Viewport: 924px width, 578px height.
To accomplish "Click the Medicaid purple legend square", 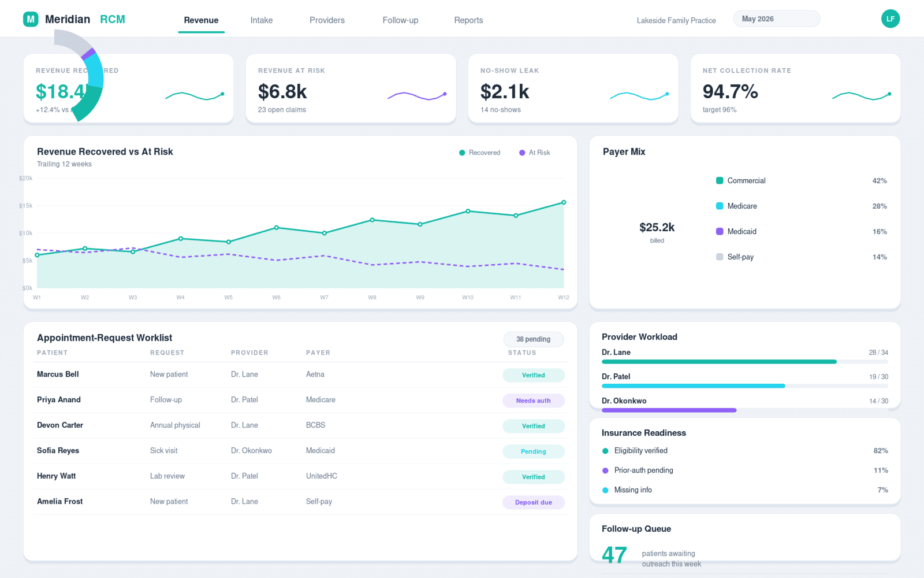I will 720,231.
